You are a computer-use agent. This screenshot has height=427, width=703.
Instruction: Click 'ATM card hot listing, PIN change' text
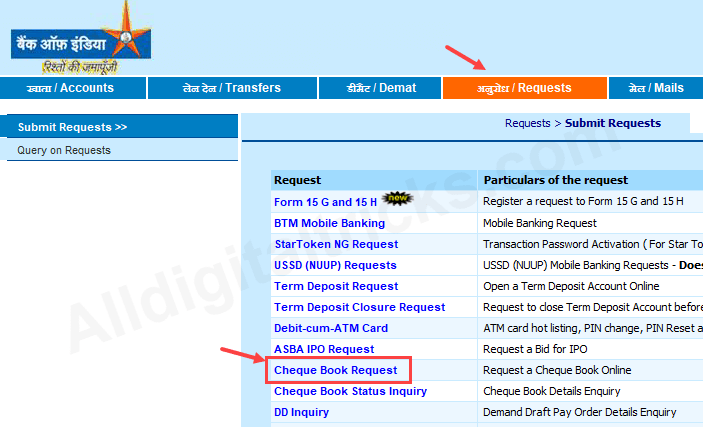(x=593, y=328)
